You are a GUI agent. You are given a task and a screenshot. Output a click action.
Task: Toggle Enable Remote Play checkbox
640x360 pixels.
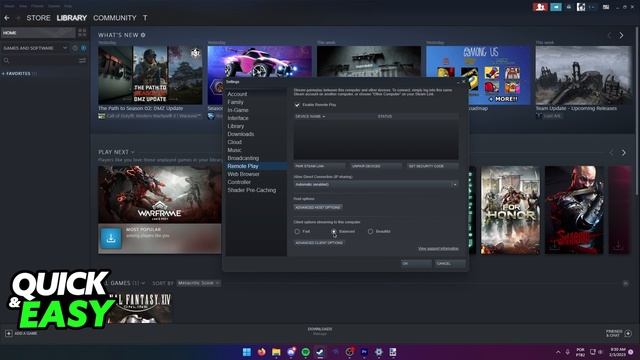tap(297, 105)
